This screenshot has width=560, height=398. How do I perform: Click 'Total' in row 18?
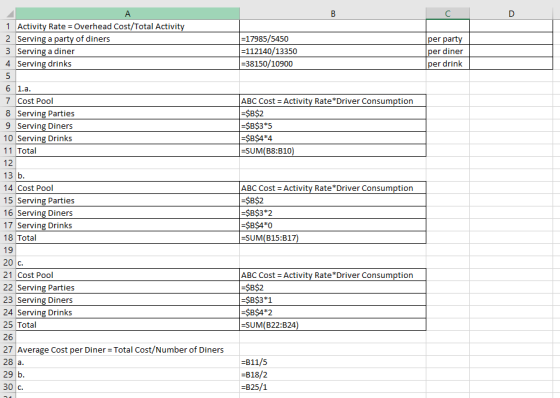click(x=128, y=238)
